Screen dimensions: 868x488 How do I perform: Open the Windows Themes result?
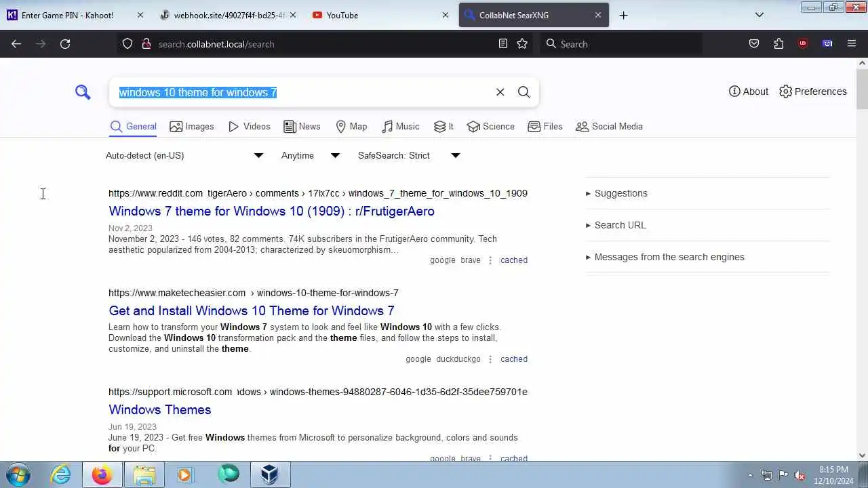(160, 409)
